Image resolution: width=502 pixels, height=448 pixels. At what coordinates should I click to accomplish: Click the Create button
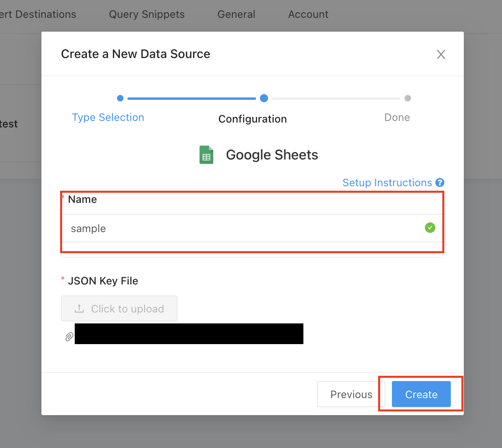click(x=421, y=394)
